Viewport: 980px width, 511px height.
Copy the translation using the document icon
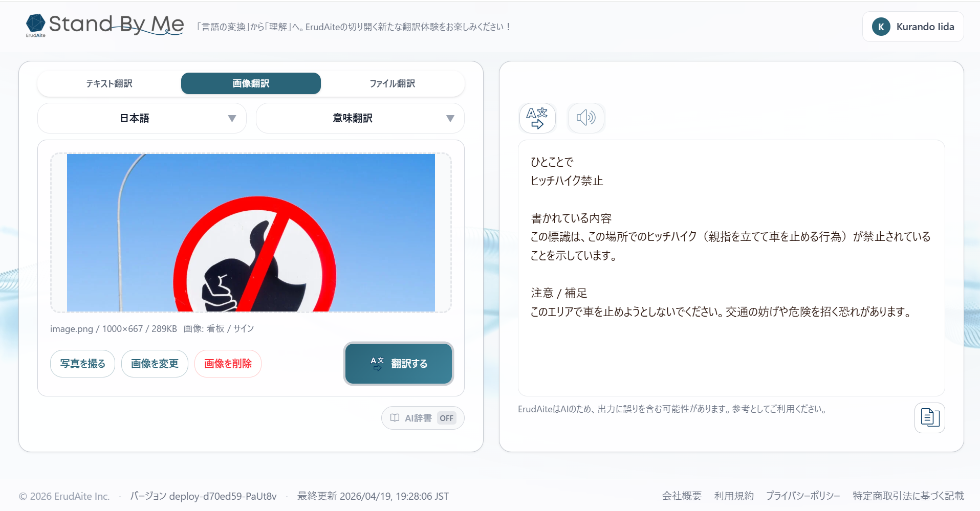click(x=929, y=417)
